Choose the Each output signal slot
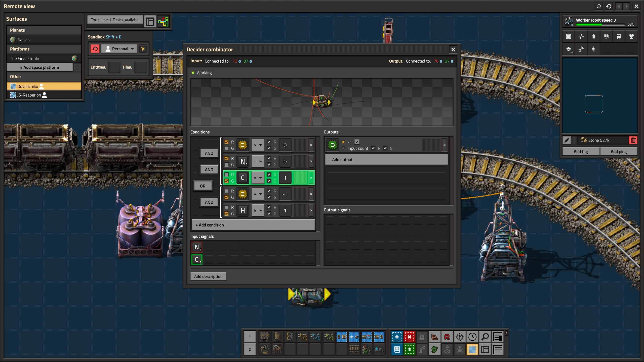This screenshot has width=644, height=362. point(332,145)
